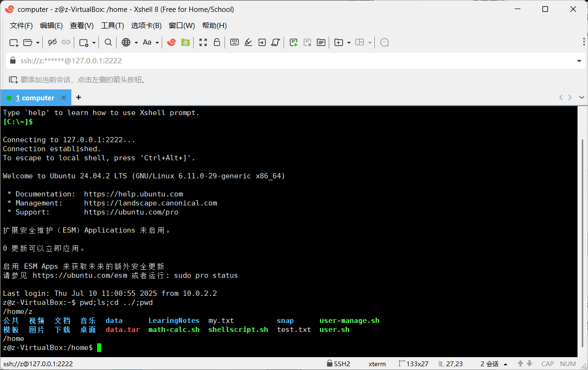The image size is (588, 370).
Task: Click the Reconnect chain-link icon
Action: [x=66, y=42]
